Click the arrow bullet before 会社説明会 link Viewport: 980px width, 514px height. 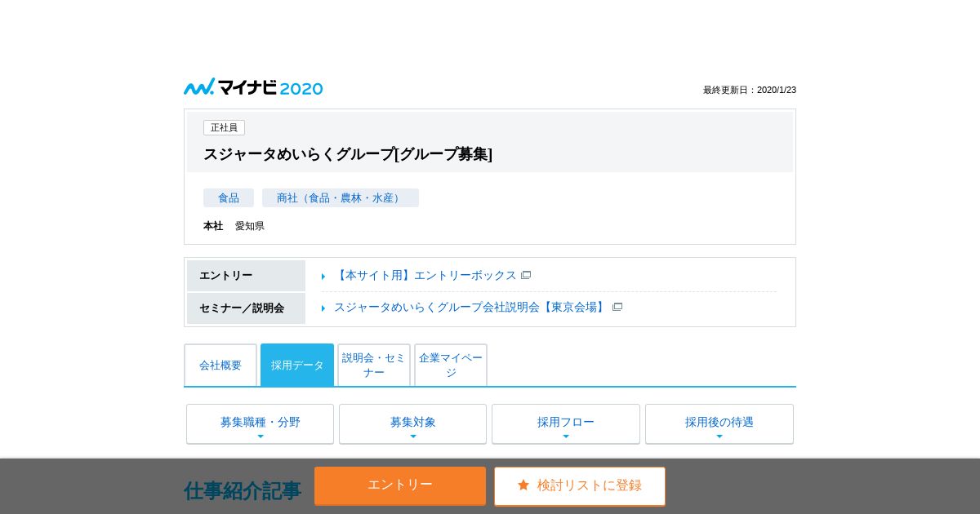(323, 308)
